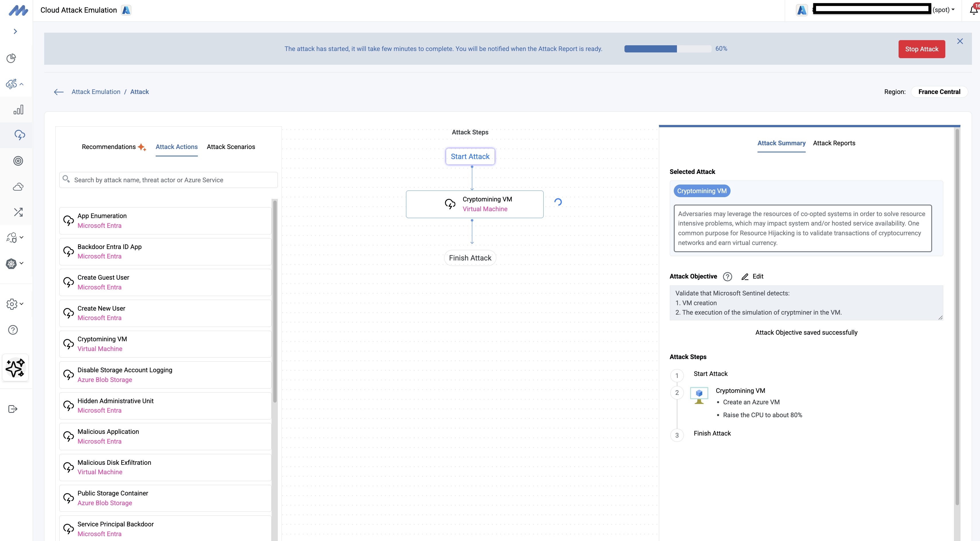This screenshot has width=980, height=541.
Task: Open the AI sparkles assistant button
Action: click(x=15, y=368)
